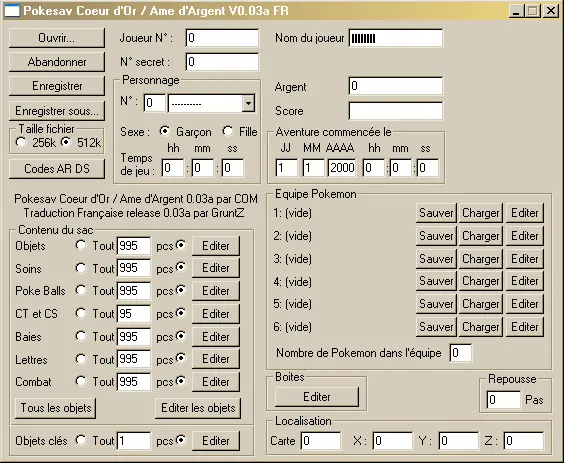Select Tout radio for Objets clés

click(x=81, y=440)
